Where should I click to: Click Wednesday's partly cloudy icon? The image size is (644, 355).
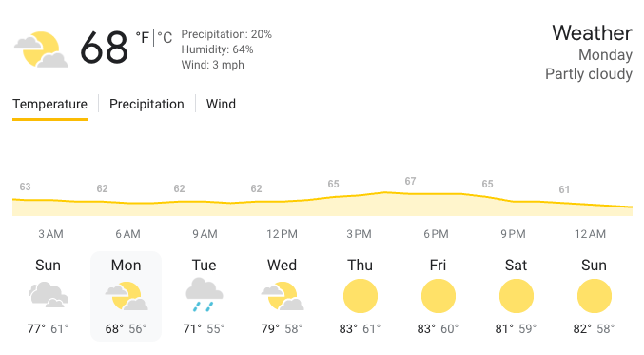[x=283, y=296]
